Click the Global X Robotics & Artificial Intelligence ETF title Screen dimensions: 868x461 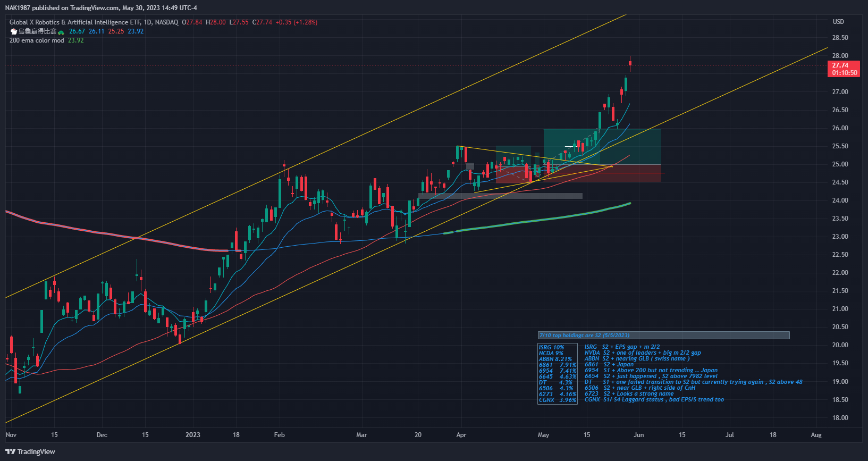[75, 22]
